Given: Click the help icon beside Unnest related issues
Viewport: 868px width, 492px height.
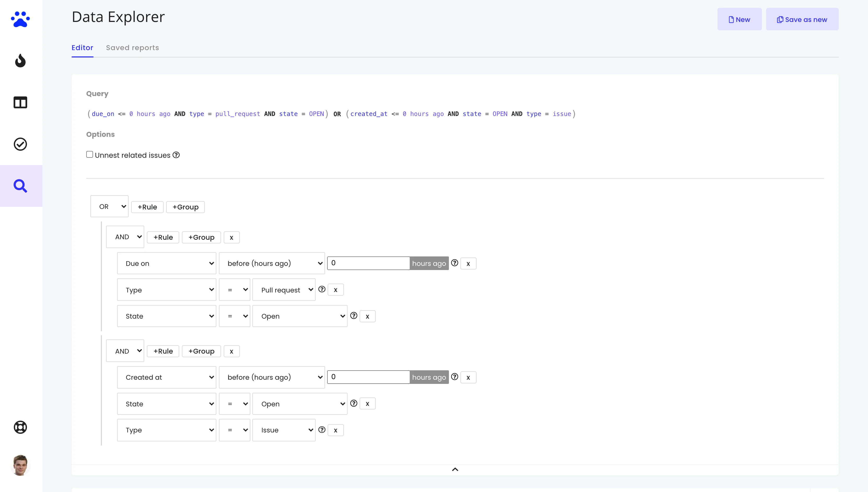Looking at the screenshot, I should click(176, 155).
